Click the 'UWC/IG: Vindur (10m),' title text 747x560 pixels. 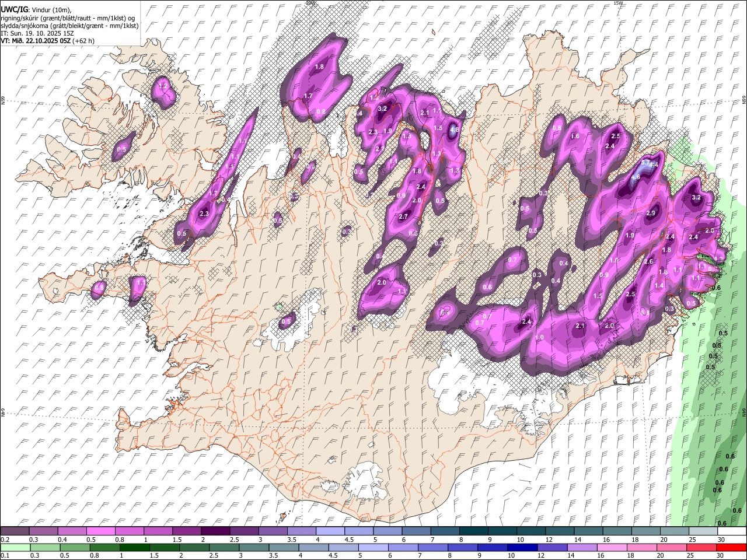point(36,10)
